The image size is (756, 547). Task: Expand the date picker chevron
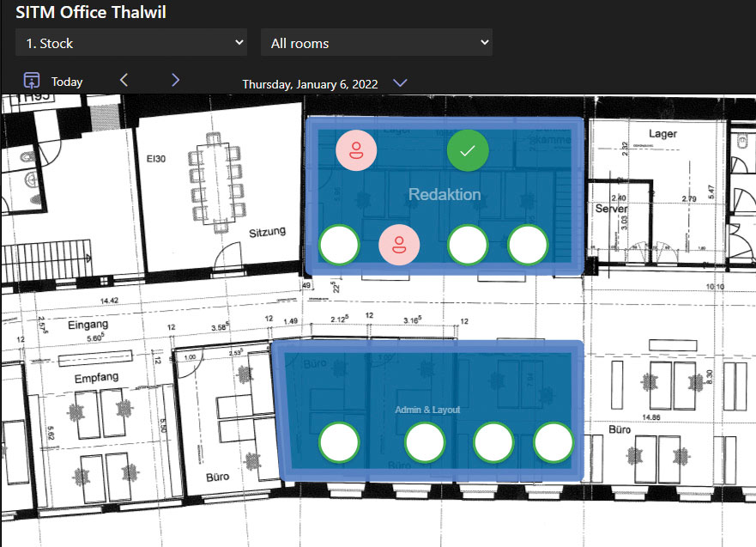pyautogui.click(x=400, y=83)
